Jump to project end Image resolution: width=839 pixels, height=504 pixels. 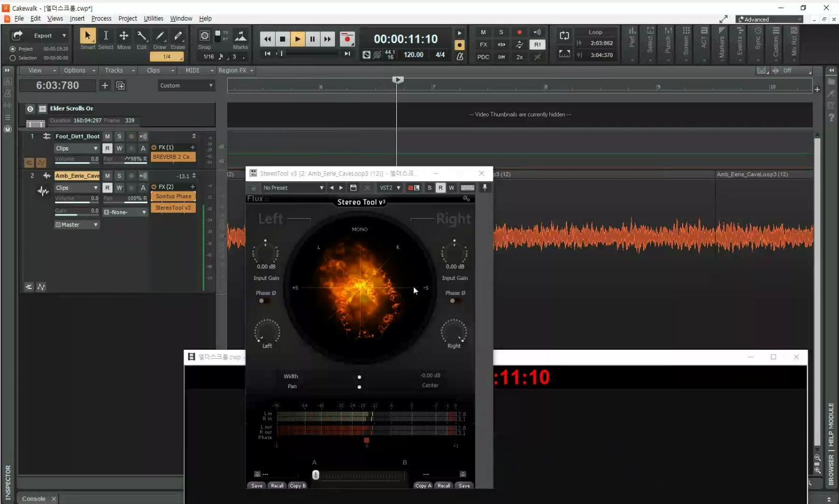[347, 53]
